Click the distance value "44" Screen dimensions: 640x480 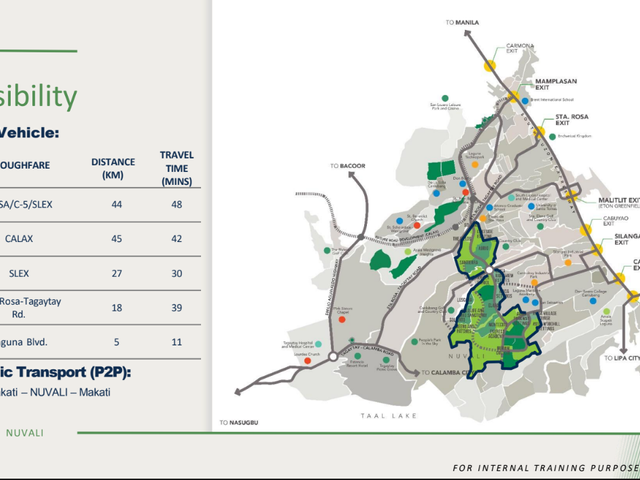tap(117, 204)
